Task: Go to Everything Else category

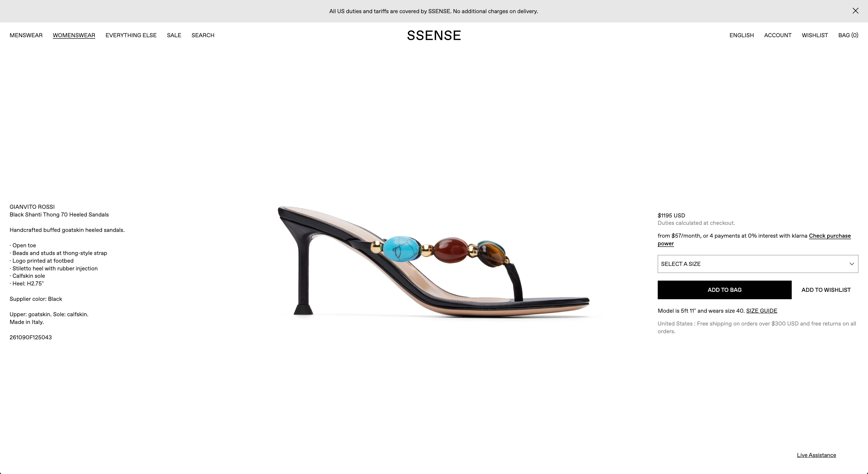Action: (x=131, y=35)
